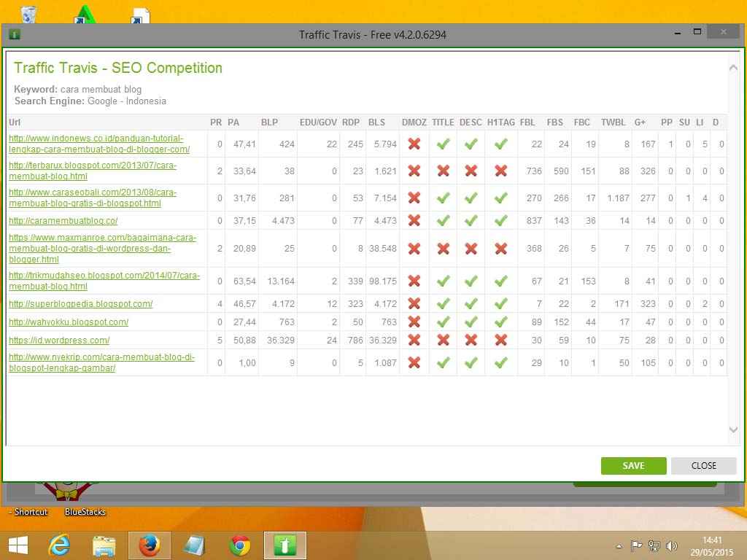Image resolution: width=747 pixels, height=560 pixels.
Task: Click the BLP column header
Action: click(x=269, y=122)
